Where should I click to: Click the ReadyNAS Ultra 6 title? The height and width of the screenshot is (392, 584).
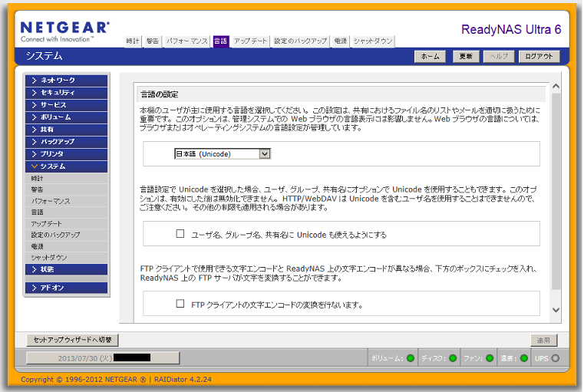[511, 29]
